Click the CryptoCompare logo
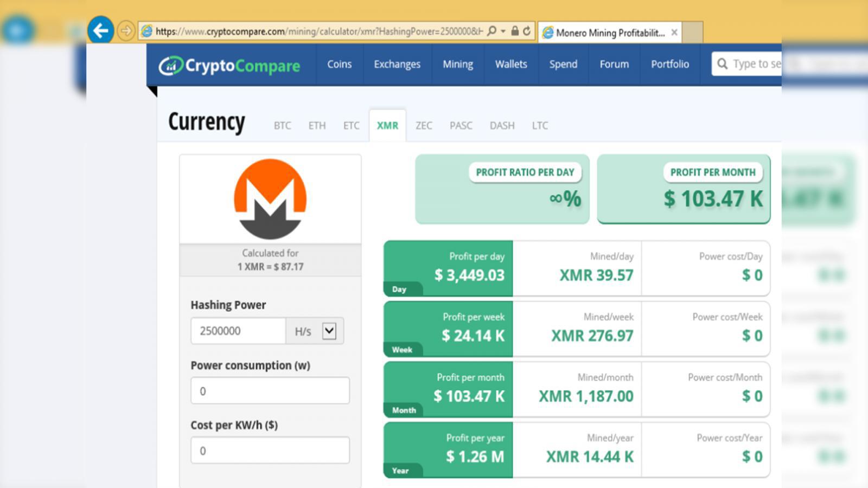The width and height of the screenshot is (868, 488). (229, 65)
